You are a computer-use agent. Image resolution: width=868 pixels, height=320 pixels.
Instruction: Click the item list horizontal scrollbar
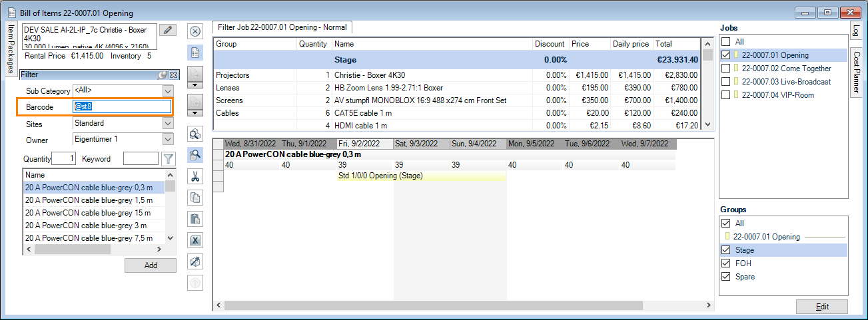click(x=93, y=249)
